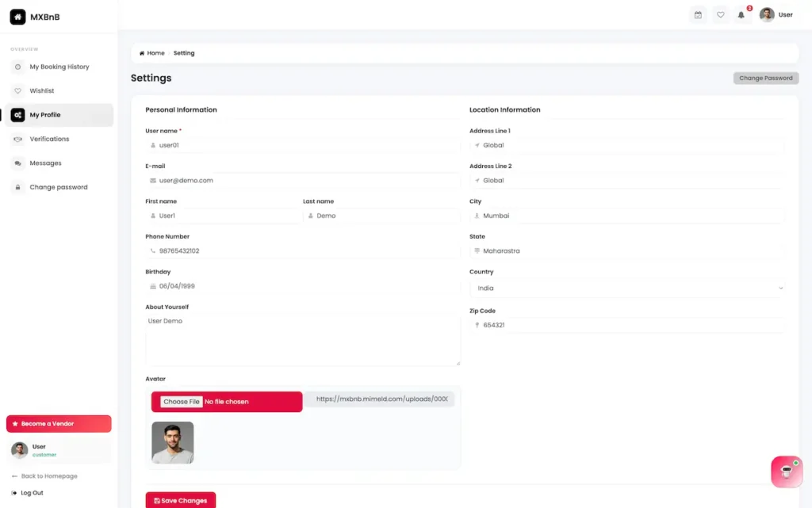Click the Change Password button at top right
The height and width of the screenshot is (508, 812).
click(x=765, y=78)
